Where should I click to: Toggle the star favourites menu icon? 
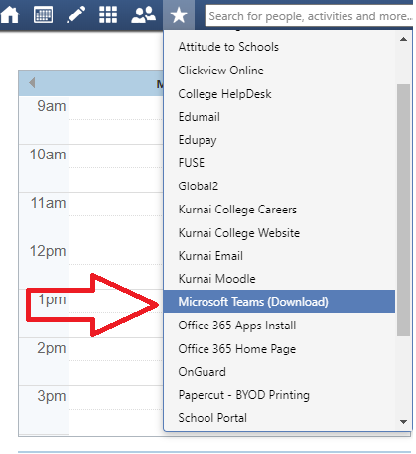179,15
